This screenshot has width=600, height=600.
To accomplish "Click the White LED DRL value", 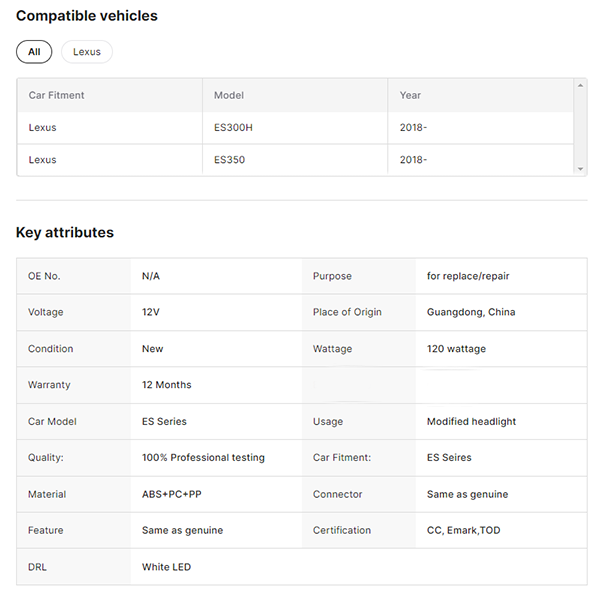I will point(166,567).
